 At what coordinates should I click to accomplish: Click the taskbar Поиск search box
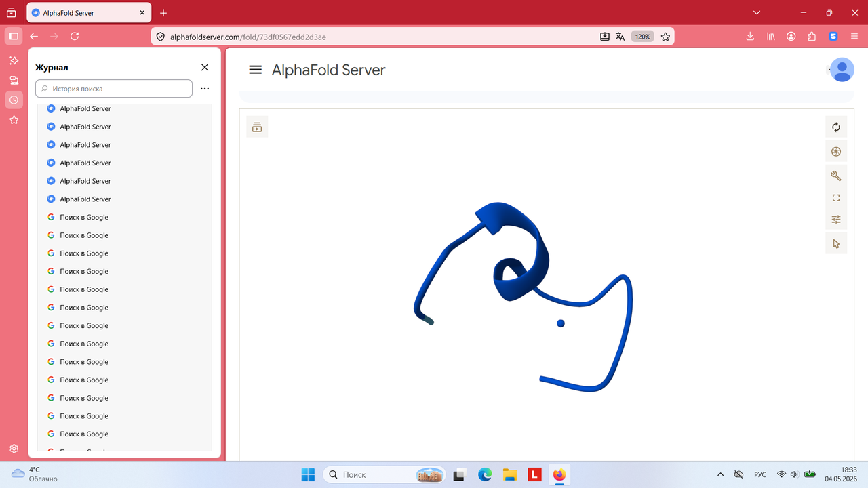coord(384,474)
